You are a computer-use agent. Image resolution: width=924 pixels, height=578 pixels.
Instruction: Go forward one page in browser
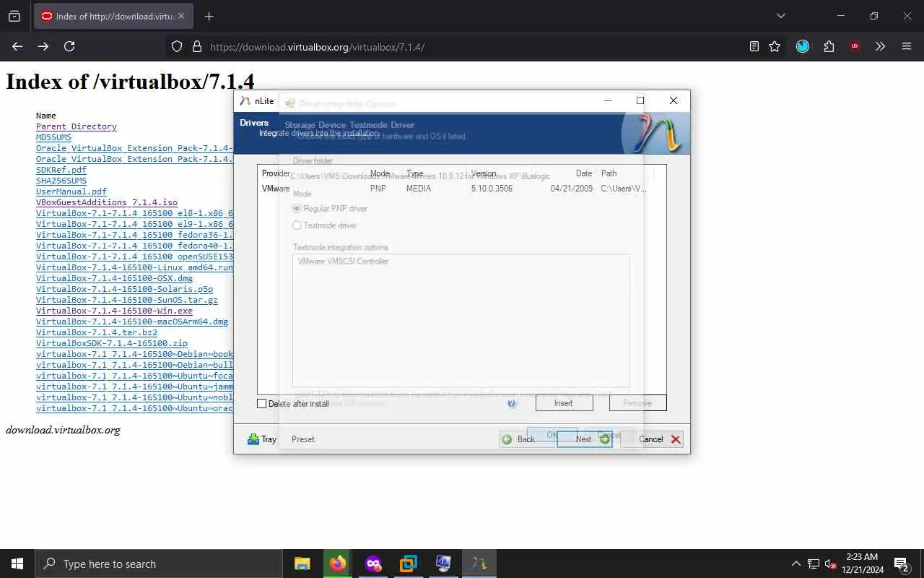coord(43,46)
